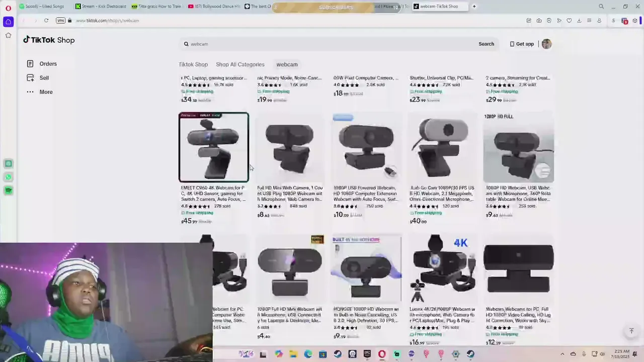Open HONGSE 1080P HD Webcam image
644x362 pixels.
tap(366, 268)
